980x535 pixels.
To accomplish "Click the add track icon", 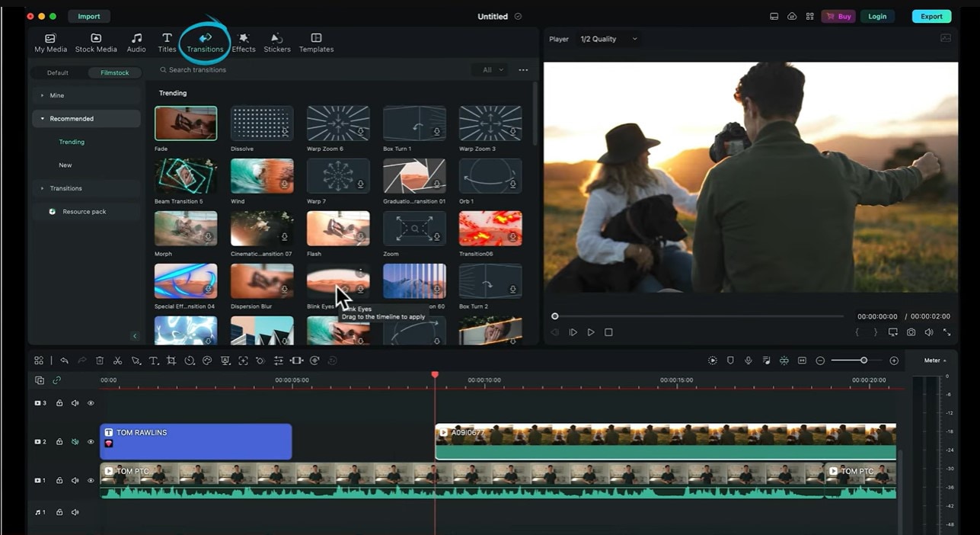I will point(39,380).
